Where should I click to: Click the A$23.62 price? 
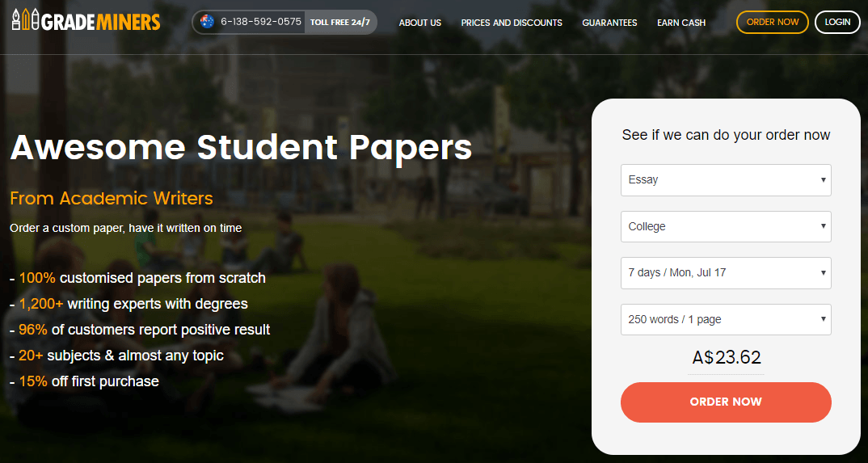click(x=727, y=357)
